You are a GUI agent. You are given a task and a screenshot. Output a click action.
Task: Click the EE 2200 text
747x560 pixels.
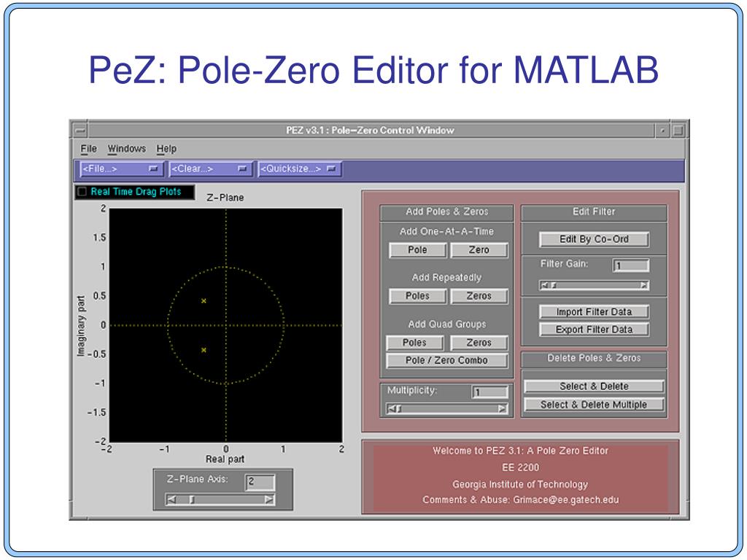(520, 467)
